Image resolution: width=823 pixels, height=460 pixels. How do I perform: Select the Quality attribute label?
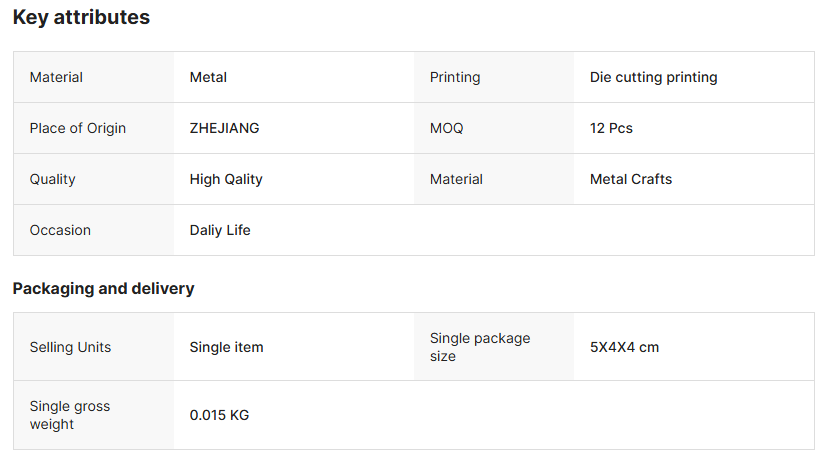[x=53, y=179]
